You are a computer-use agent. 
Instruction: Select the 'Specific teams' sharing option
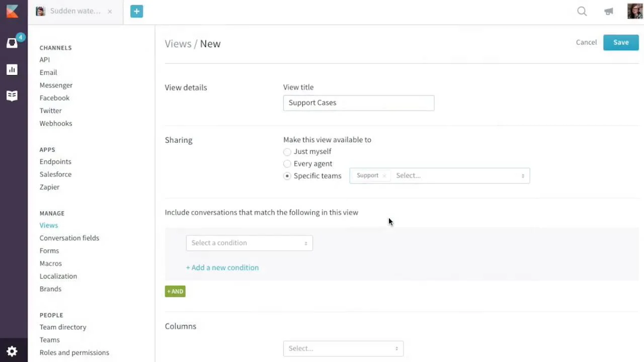coord(287,176)
